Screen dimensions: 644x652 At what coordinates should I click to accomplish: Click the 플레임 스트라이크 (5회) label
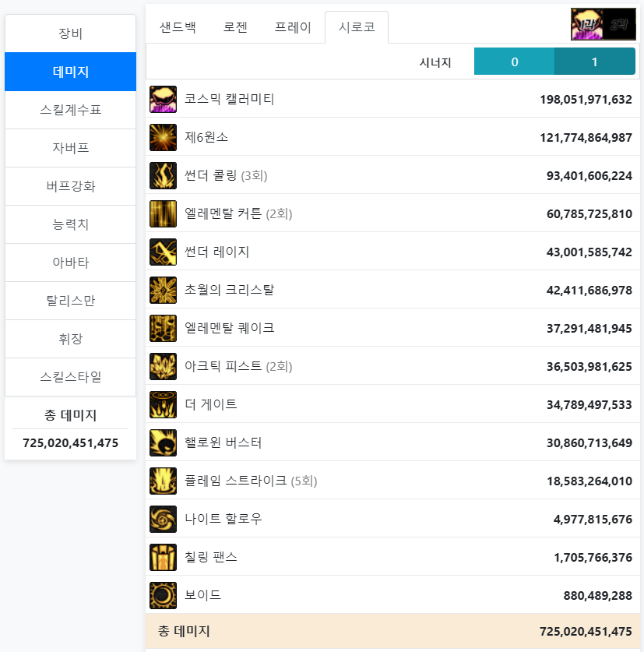click(x=251, y=481)
